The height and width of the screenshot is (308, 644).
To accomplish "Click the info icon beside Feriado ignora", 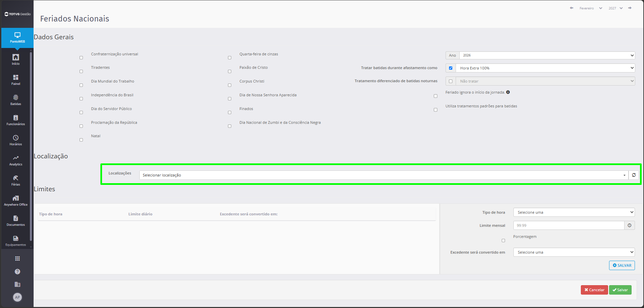I will pos(508,92).
